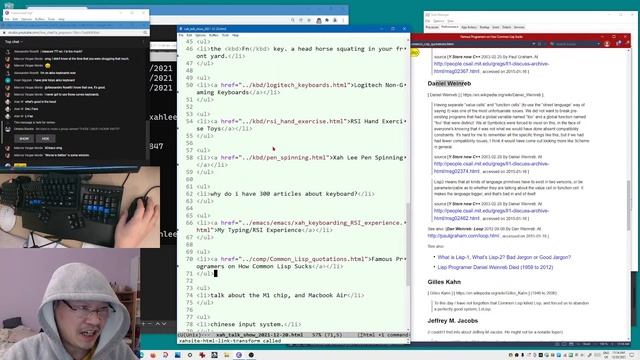Open Task Manager Options menu
This screenshot has width=640, height=360.
coord(439,21)
